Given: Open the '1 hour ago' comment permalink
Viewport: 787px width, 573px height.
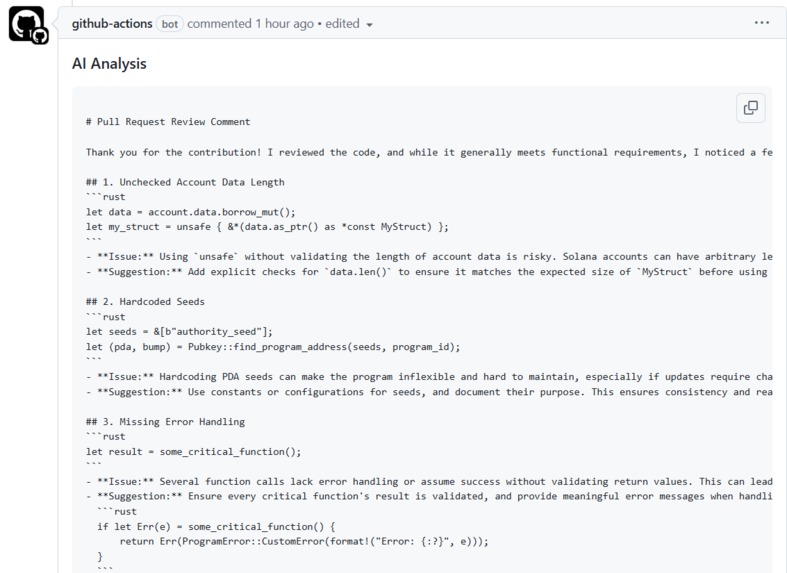Looking at the screenshot, I should pyautogui.click(x=285, y=24).
